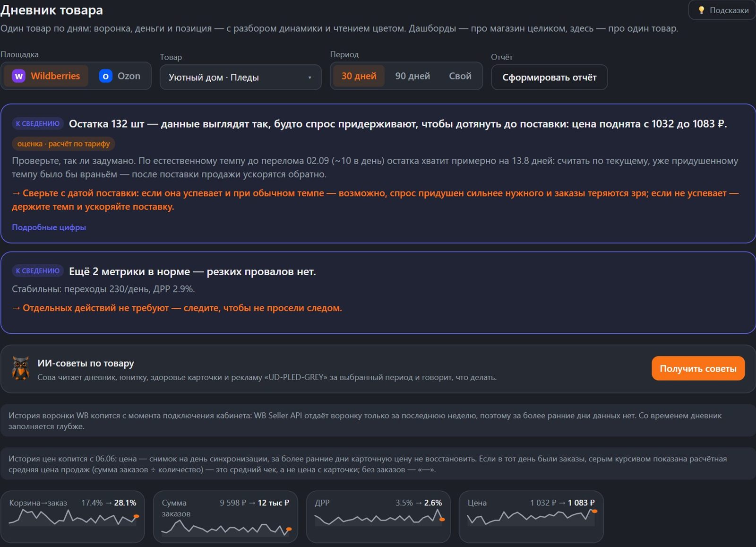This screenshot has width=756, height=547.
Task: Click К СВЕДЕНИЮ badge on the metrics card
Action: point(38,271)
